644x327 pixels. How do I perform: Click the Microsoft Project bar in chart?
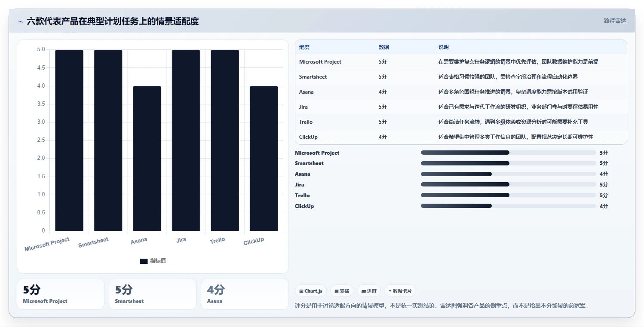[69, 140]
